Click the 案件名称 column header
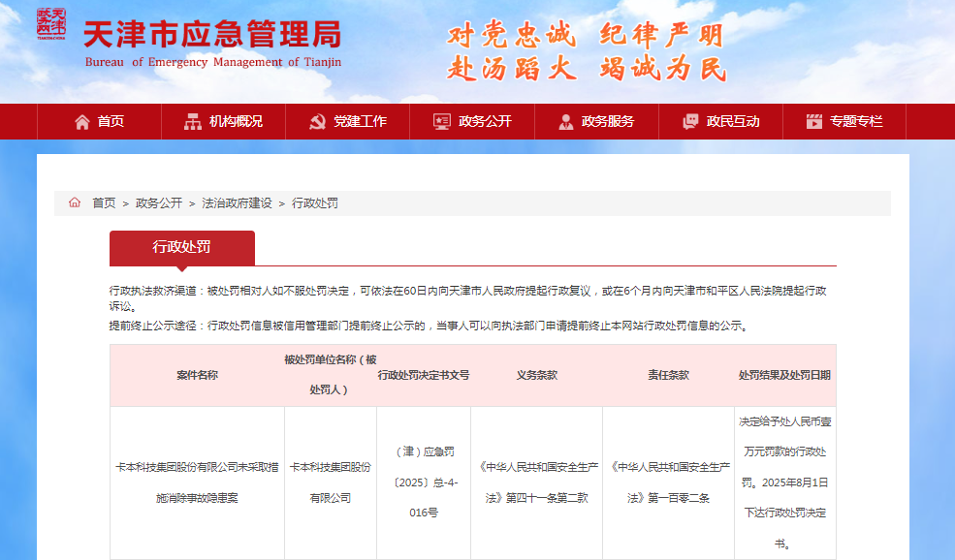The width and height of the screenshot is (955, 560). (198, 376)
